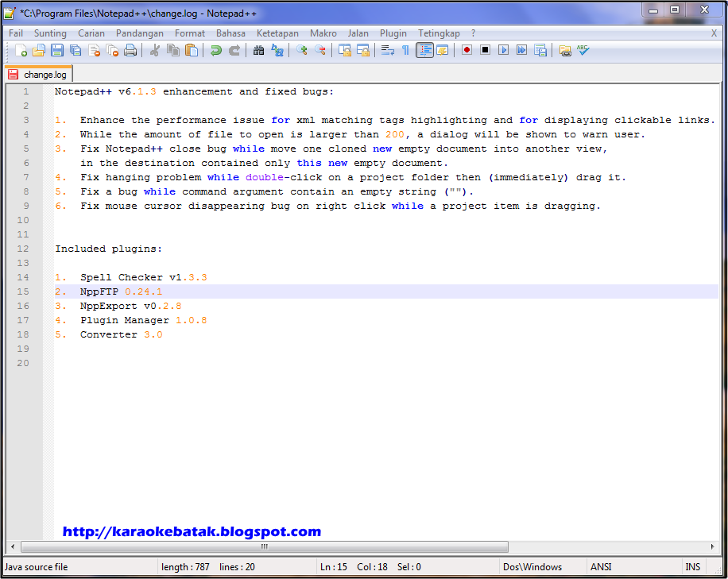Image resolution: width=728 pixels, height=579 pixels.
Task: Run the ABC spell check icon
Action: tap(583, 50)
